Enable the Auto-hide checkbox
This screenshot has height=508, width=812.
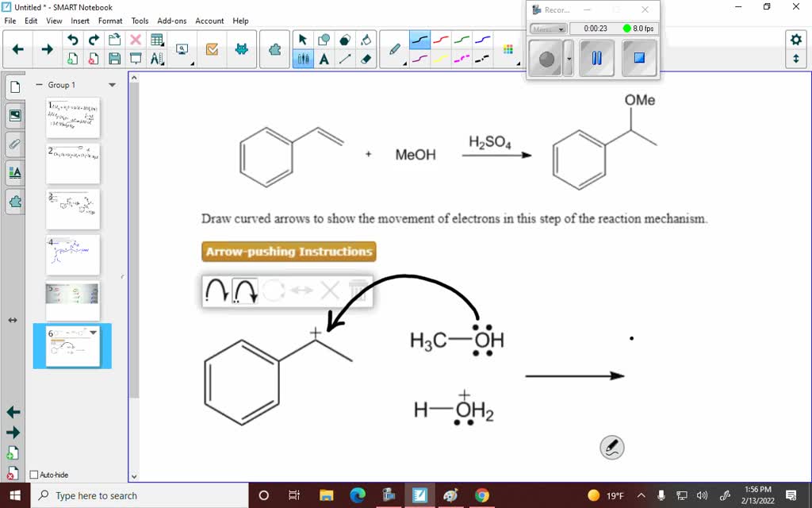tap(34, 475)
